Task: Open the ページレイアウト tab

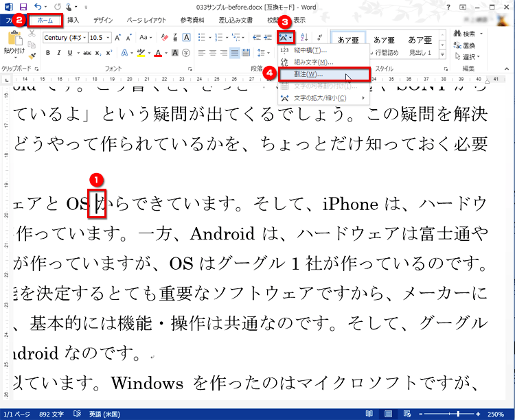Action: tap(146, 20)
